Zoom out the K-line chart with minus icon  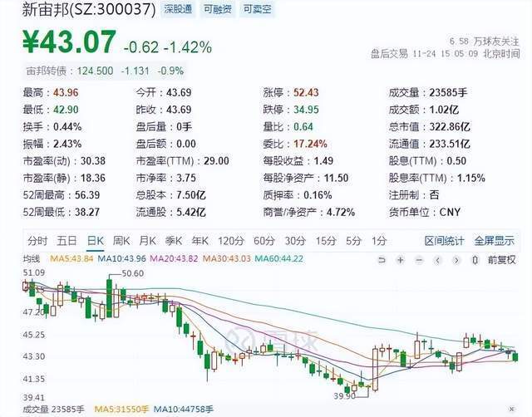coord(419,260)
